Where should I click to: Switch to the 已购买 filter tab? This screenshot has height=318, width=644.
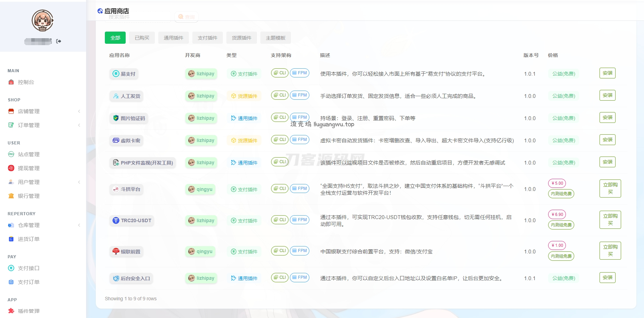pos(142,38)
